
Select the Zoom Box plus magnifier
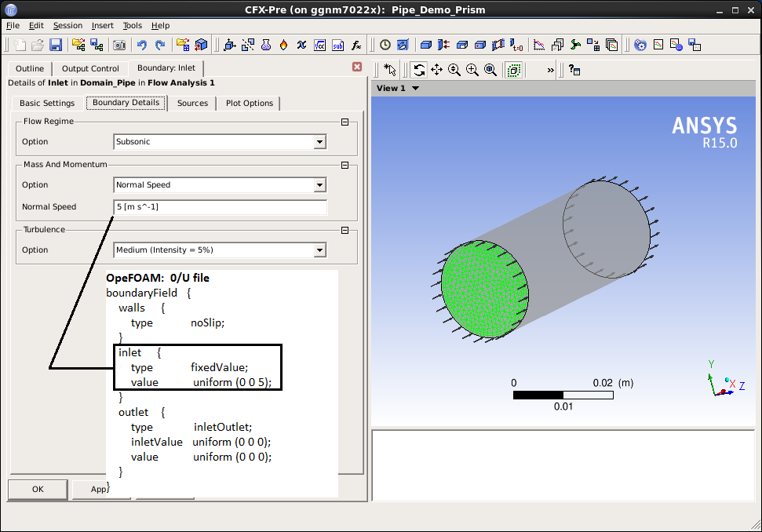click(472, 70)
